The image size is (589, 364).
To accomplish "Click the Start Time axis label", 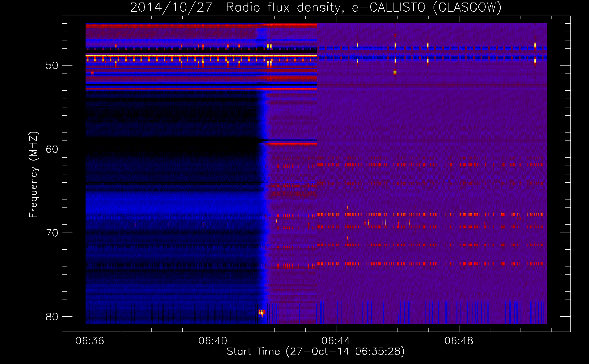I will (316, 352).
